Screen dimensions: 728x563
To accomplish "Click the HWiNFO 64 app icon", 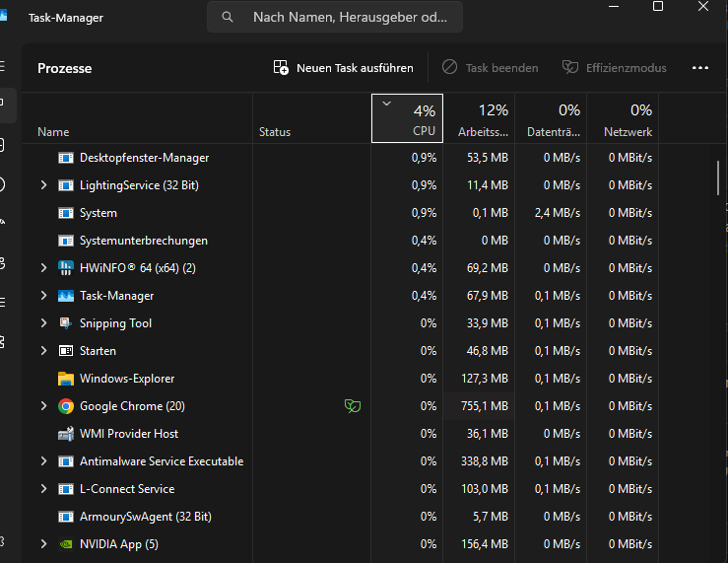I will click(65, 268).
